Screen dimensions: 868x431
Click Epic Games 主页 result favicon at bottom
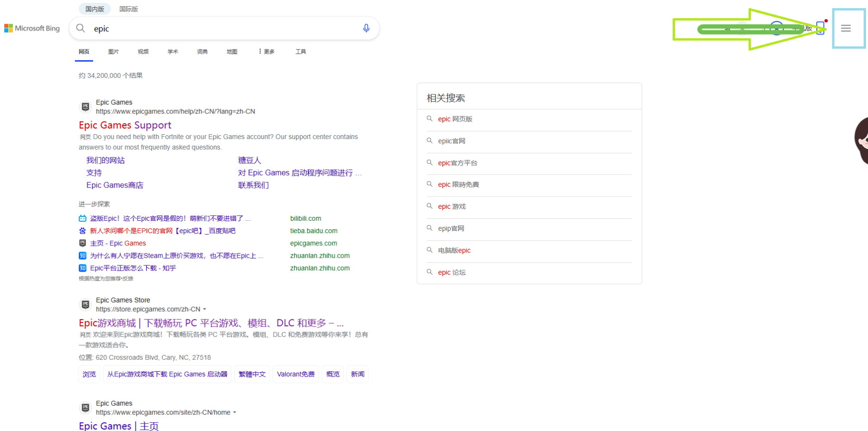[x=85, y=407]
